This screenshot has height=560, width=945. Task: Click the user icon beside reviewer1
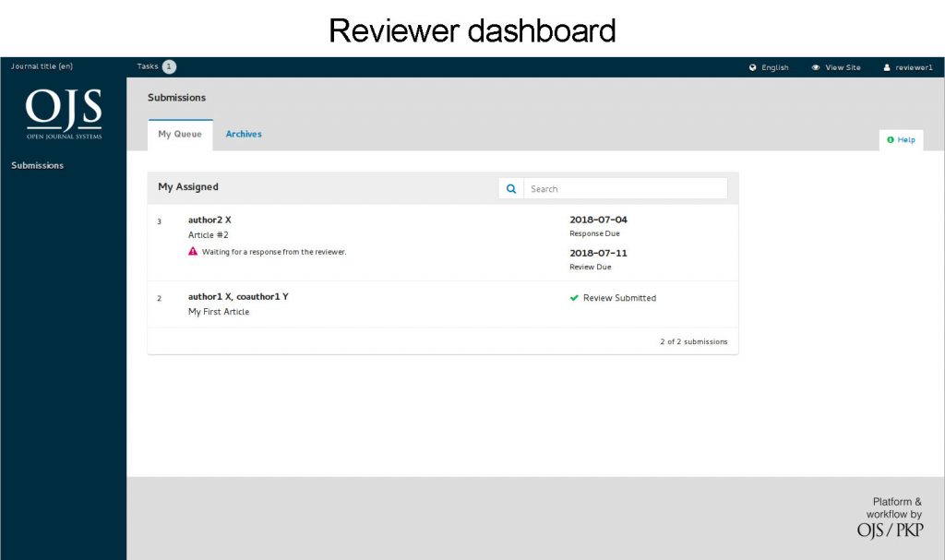(x=886, y=66)
